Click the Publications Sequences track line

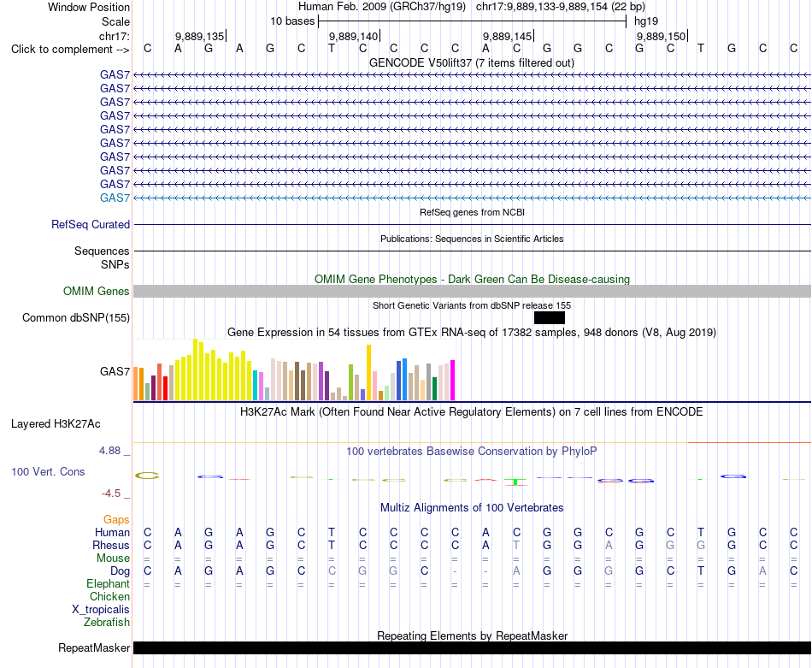(x=472, y=251)
